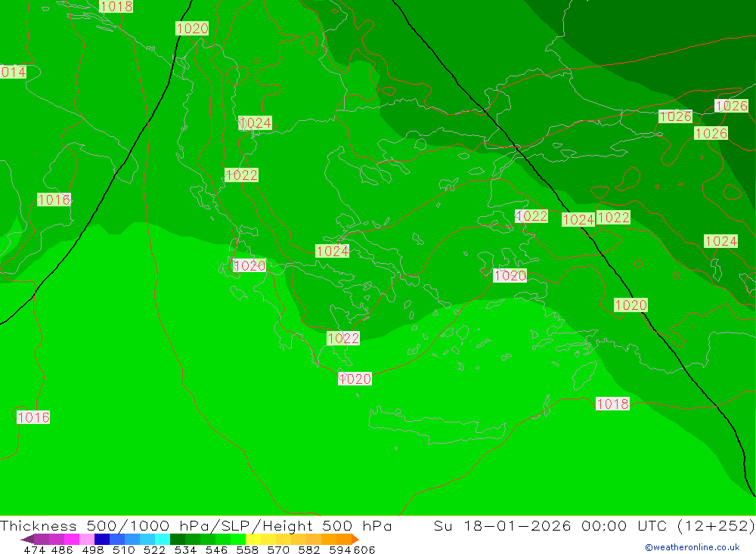The image size is (756, 554).
Task: Click legend value 582
Action: [308, 549]
